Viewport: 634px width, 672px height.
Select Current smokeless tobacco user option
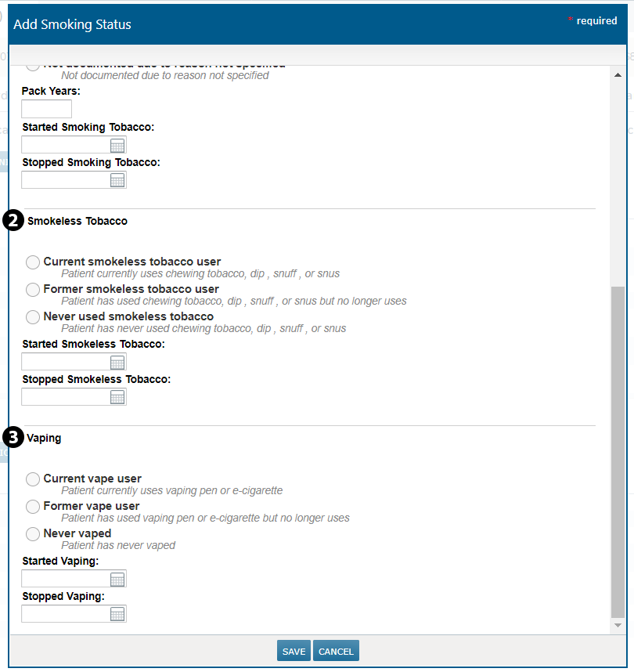click(x=33, y=262)
